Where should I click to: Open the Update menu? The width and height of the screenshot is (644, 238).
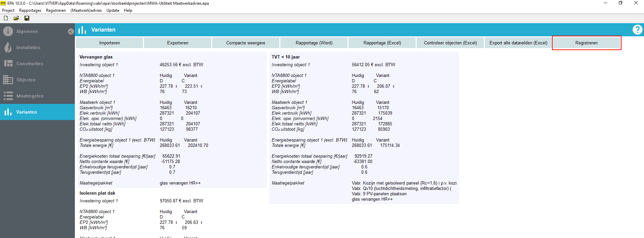[113, 10]
